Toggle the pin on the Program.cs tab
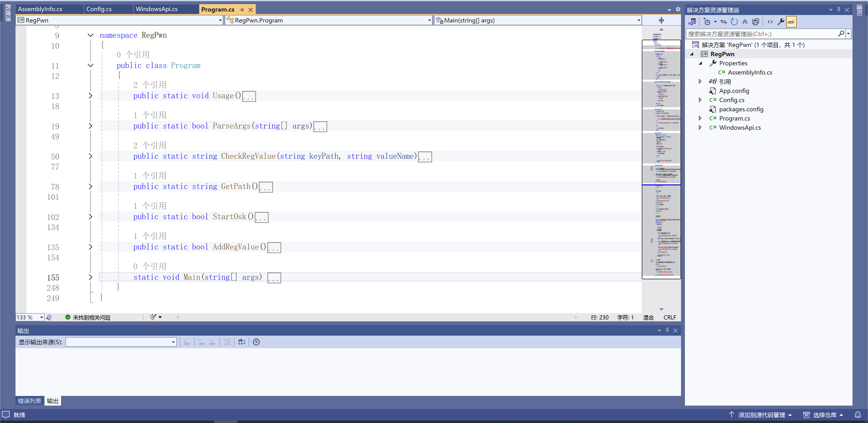 (242, 9)
